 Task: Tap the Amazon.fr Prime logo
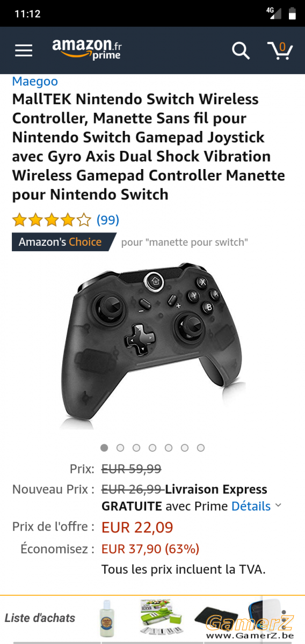point(87,49)
